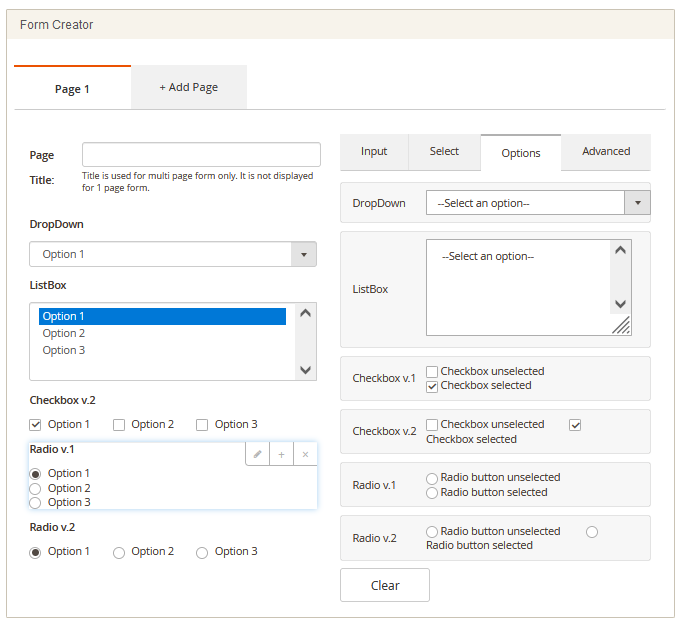Check Option 3 under Checkbox v.2
Screen dimensions: 685x630
[x=202, y=424]
